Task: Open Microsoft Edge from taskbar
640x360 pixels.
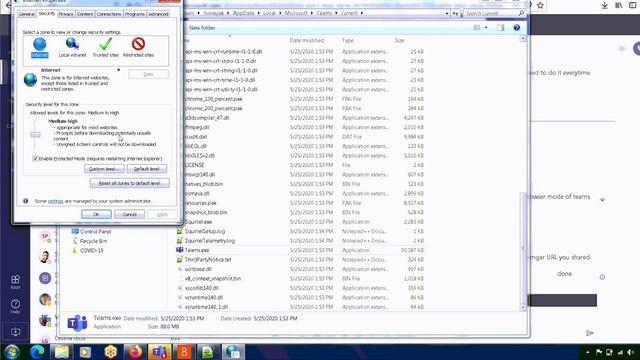Action: 38,352
